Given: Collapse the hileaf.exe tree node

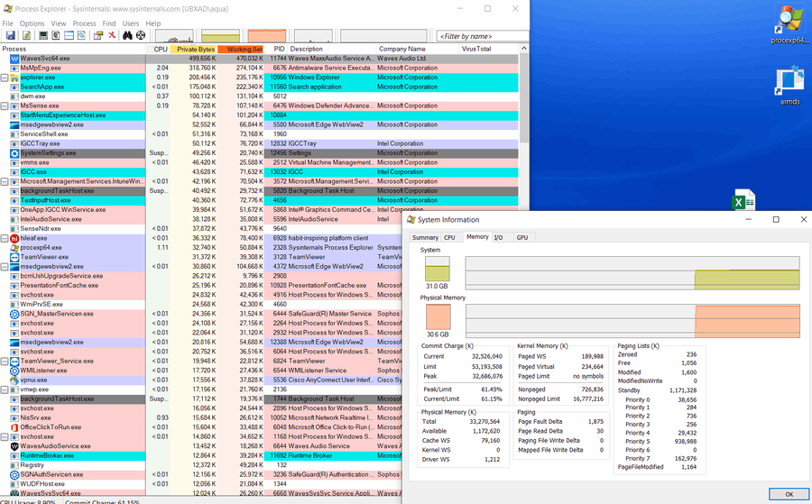Looking at the screenshot, I should click(x=5, y=238).
